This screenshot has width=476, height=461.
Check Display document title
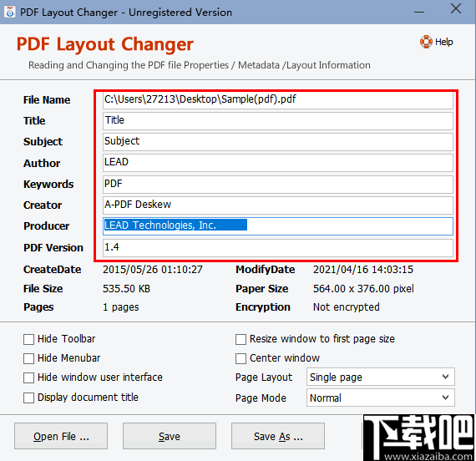click(x=29, y=398)
